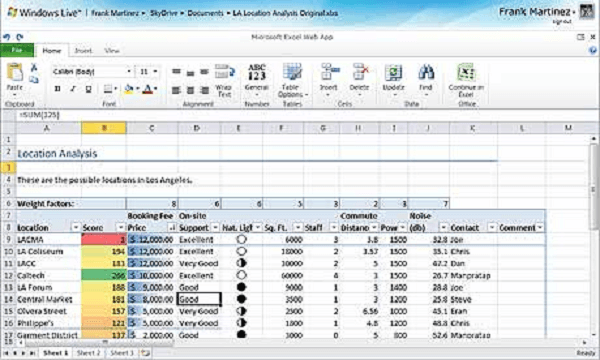Select column B header
600x360 pixels.
pyautogui.click(x=104, y=128)
